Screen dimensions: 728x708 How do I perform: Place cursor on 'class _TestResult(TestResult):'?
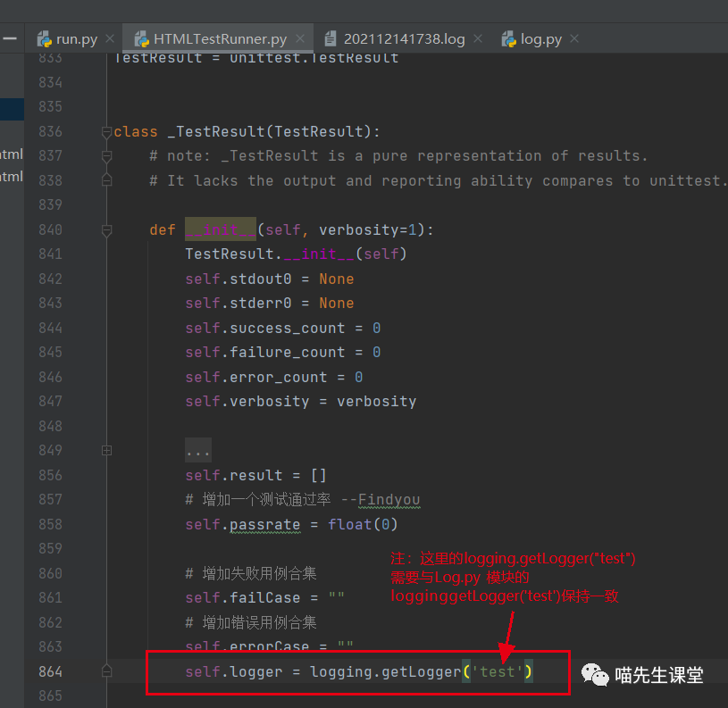(247, 132)
